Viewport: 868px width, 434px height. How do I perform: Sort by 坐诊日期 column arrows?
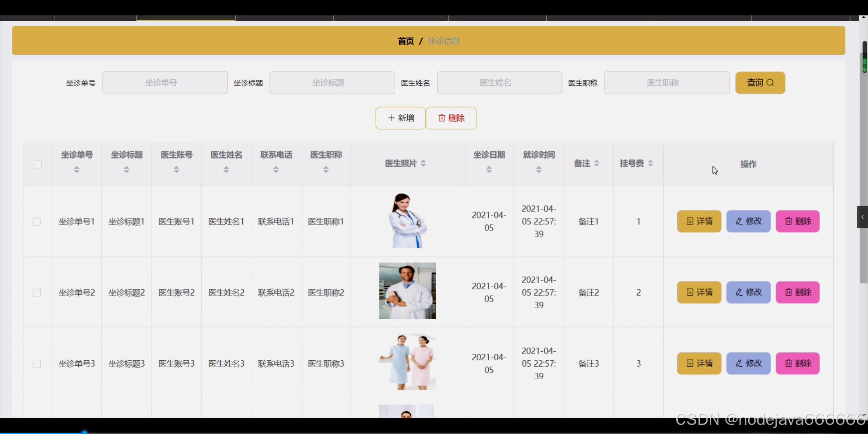tap(489, 170)
